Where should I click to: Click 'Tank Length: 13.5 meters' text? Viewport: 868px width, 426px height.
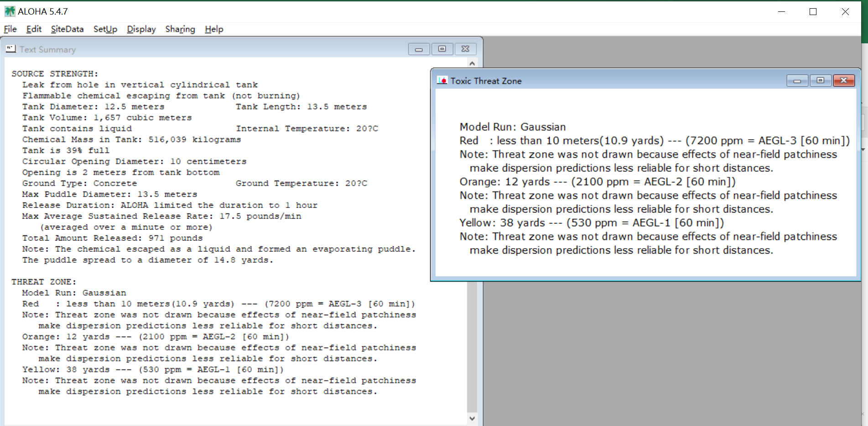[301, 107]
